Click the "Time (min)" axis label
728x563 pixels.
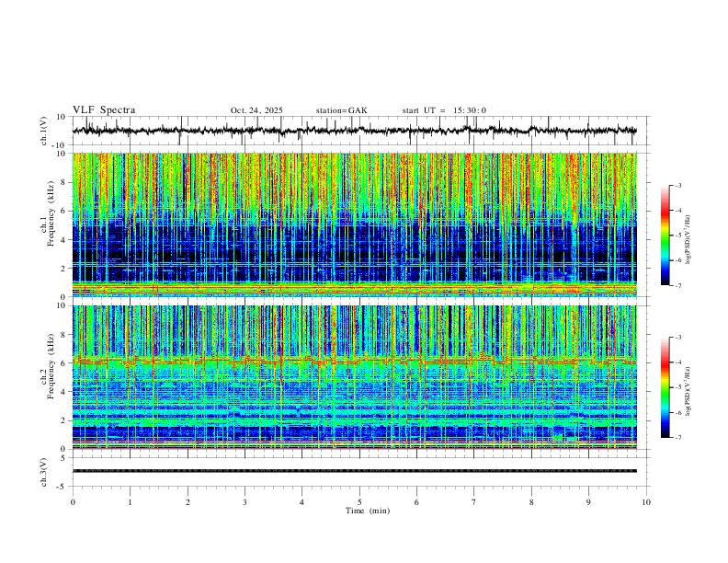click(x=368, y=511)
